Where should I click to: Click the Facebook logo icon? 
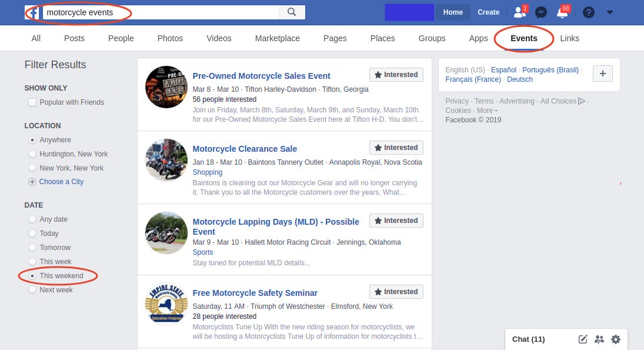point(32,12)
